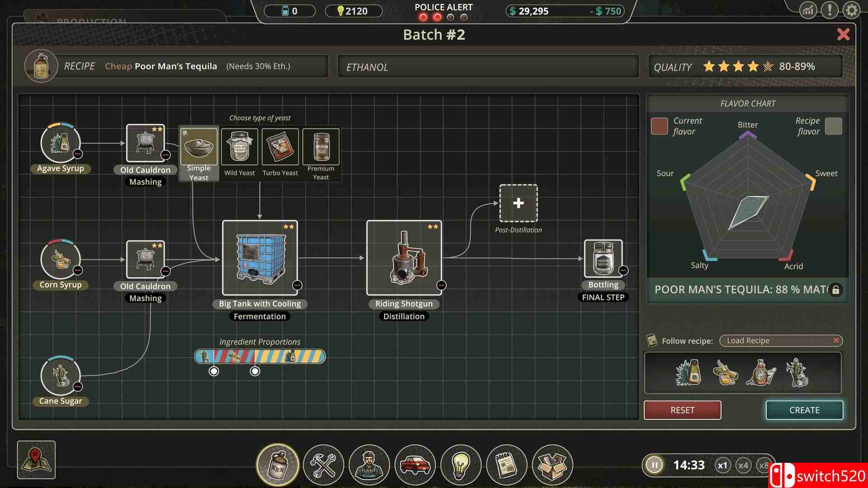
Task: Open the lightbulb research menu
Action: (460, 465)
